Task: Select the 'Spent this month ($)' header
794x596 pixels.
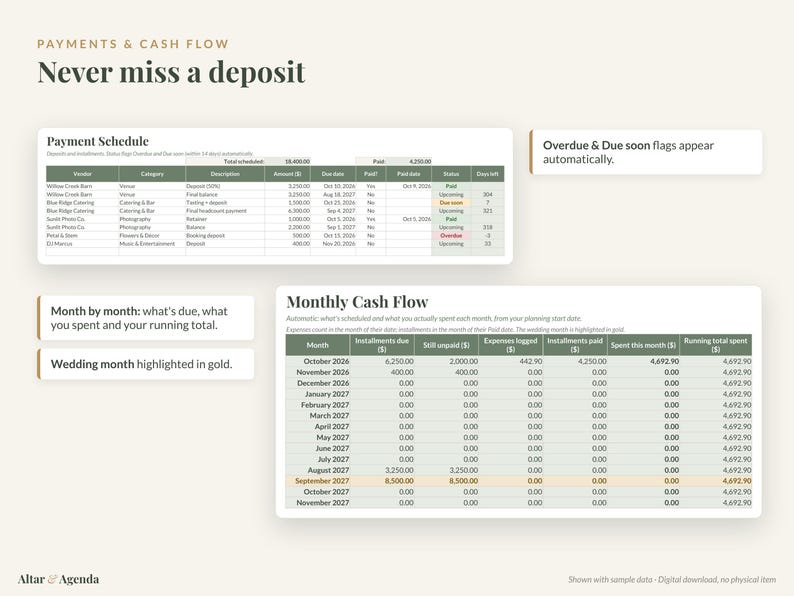Action: 643,345
